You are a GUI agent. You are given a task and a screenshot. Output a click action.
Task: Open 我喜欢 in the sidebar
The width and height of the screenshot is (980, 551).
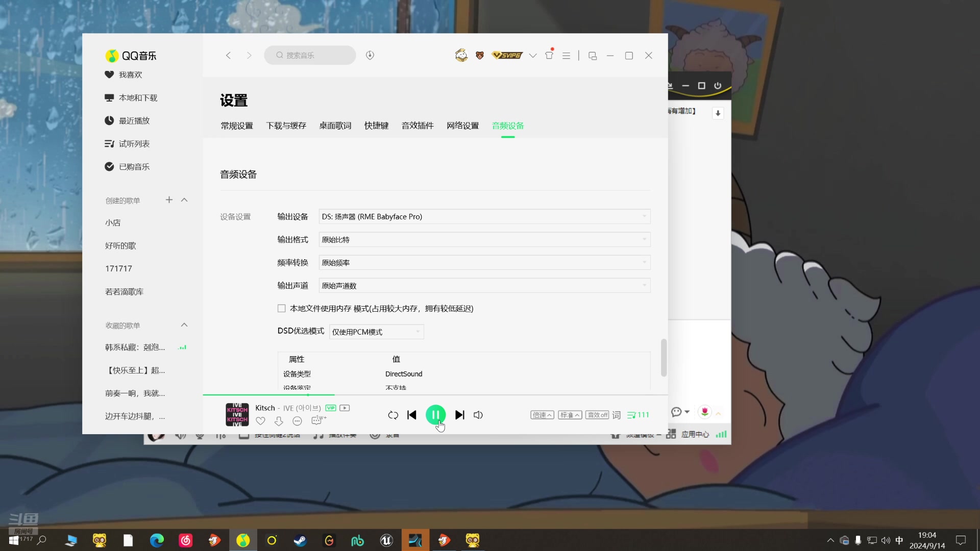(x=130, y=74)
